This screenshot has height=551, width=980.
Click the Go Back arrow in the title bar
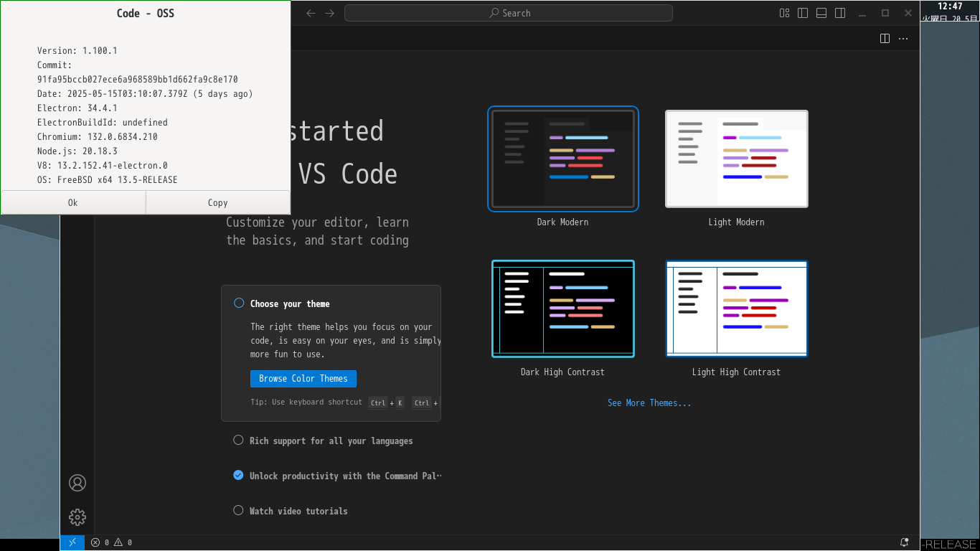point(311,13)
